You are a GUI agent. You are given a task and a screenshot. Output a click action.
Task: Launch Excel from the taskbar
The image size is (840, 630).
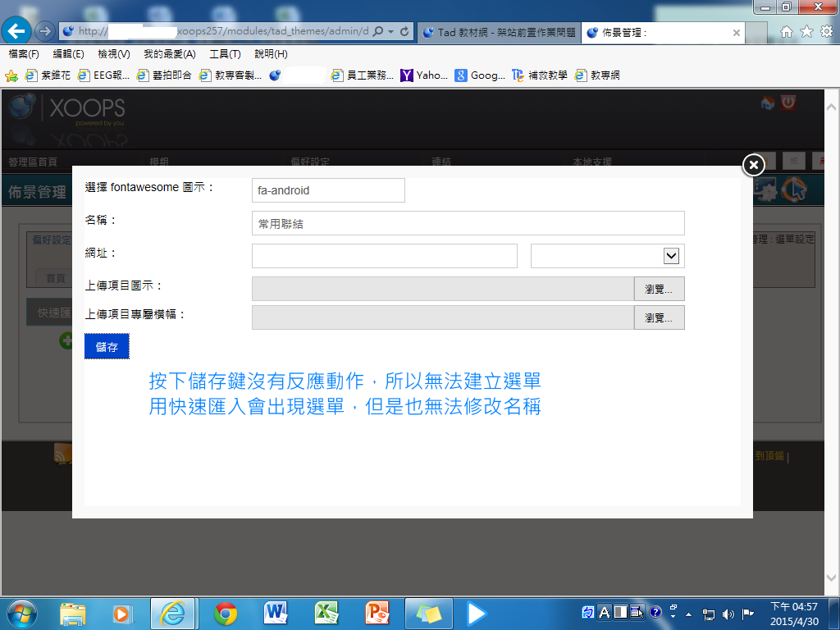(x=326, y=613)
